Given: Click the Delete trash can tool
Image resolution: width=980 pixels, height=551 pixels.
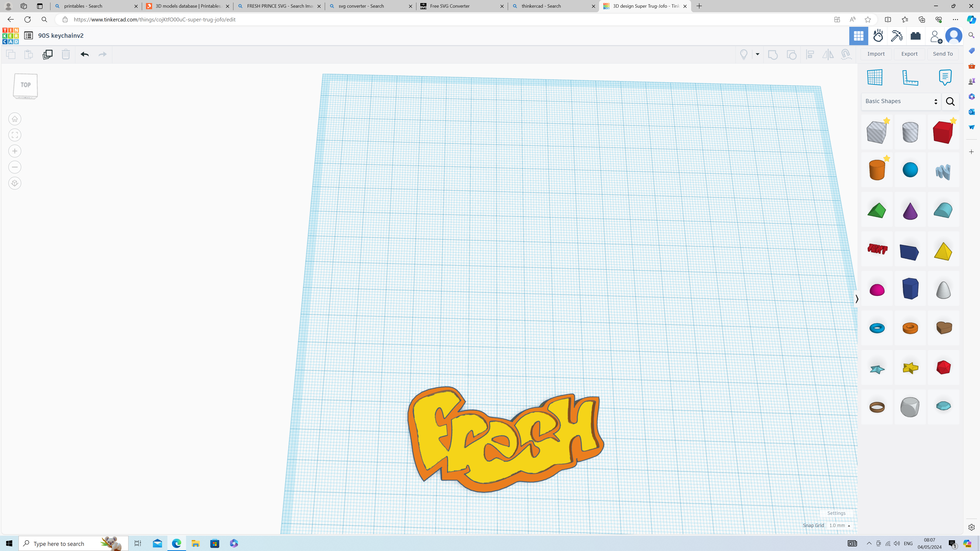Looking at the screenshot, I should (x=66, y=54).
